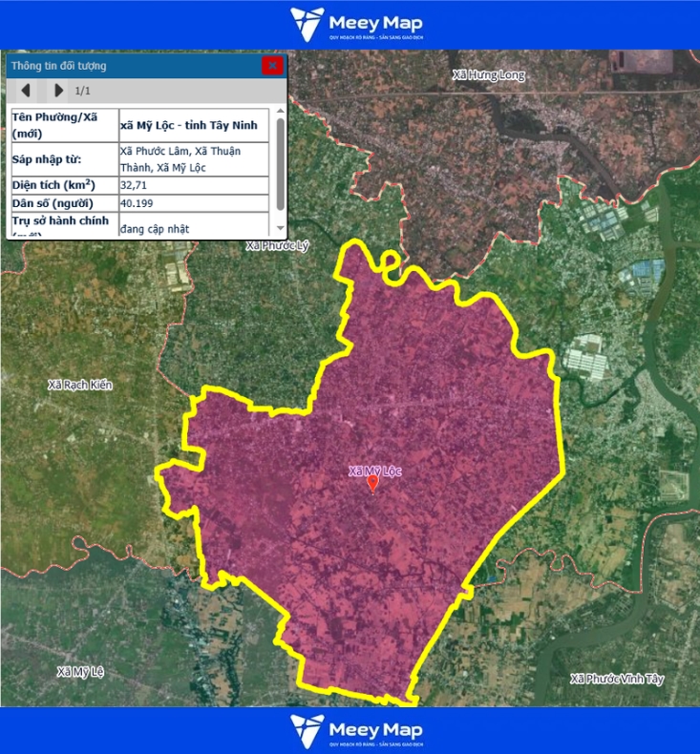Click the Xã Hưng Long map label

click(x=488, y=75)
